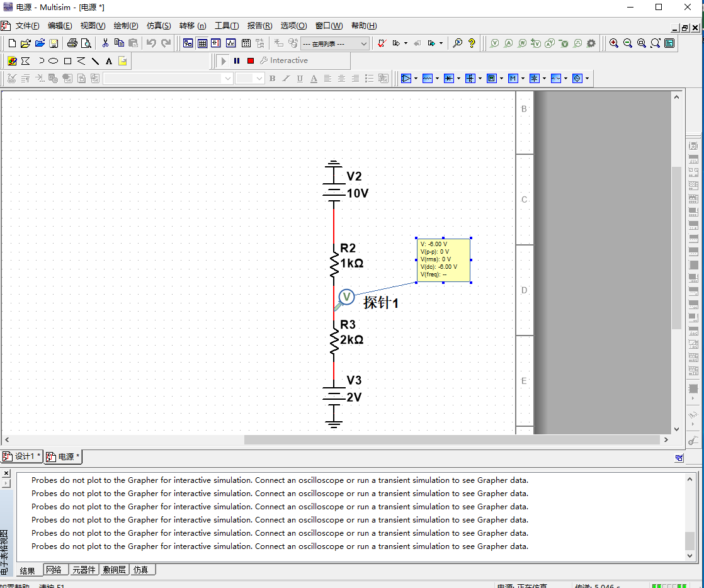Run electrical rules check
Screen dimensions: 704x588
(x=382, y=43)
